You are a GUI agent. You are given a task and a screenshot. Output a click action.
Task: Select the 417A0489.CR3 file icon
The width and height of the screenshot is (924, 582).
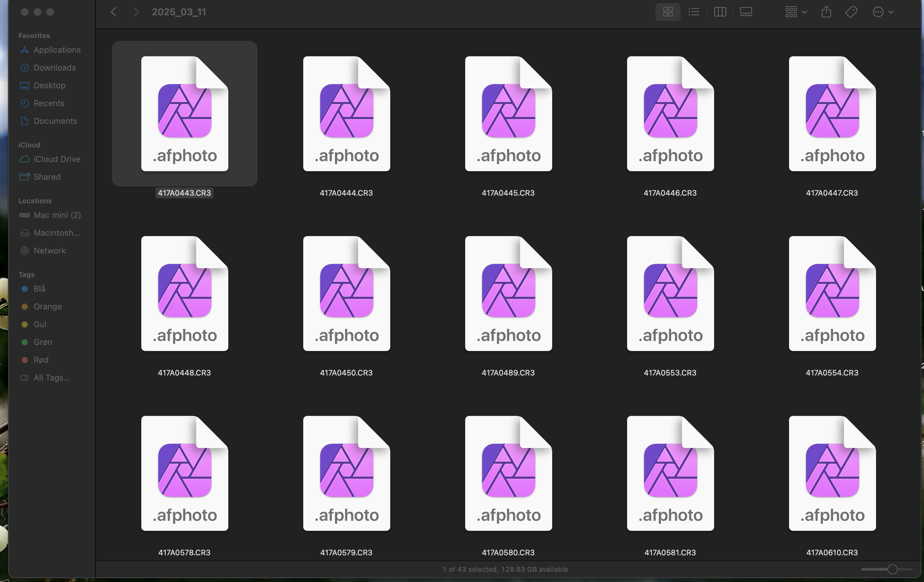pyautogui.click(x=508, y=293)
